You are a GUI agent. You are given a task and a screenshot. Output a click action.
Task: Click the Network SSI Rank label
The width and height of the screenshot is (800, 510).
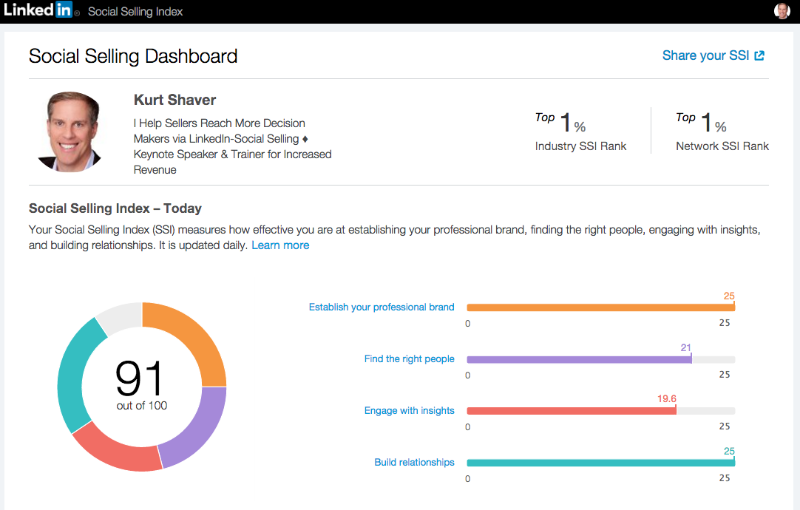coord(722,146)
